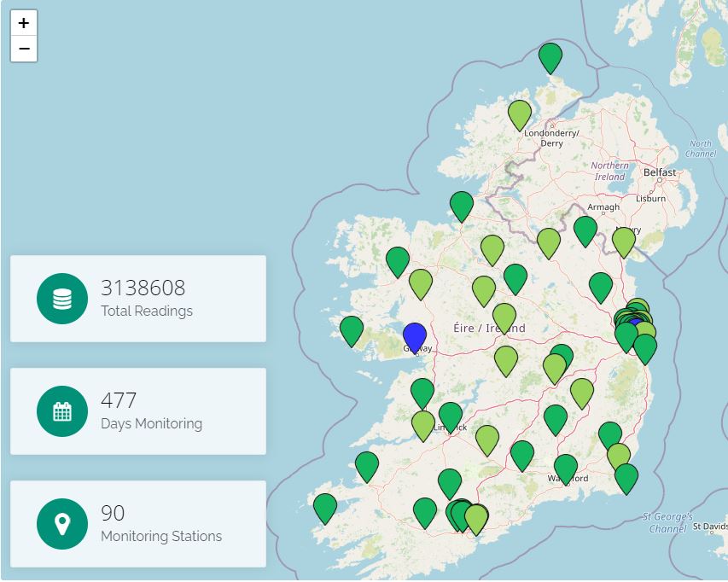Click the calendar icon beside Days Monitoring
Screen dimensions: 728x582
coord(61,411)
